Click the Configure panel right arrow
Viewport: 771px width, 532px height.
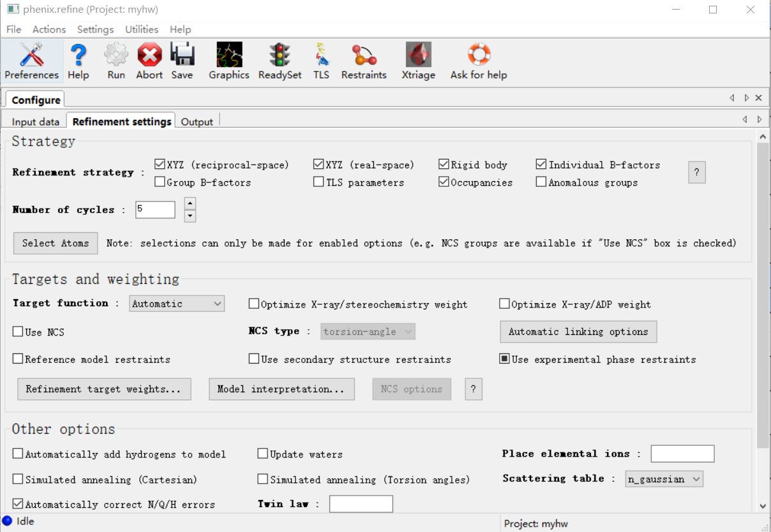(746, 98)
